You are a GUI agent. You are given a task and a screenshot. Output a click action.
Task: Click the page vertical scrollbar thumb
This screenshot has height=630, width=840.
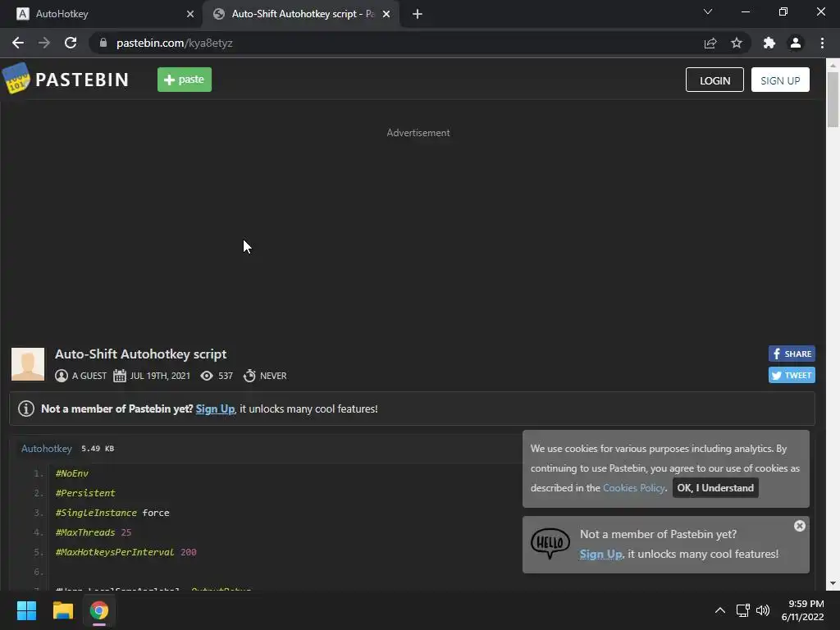(x=833, y=99)
